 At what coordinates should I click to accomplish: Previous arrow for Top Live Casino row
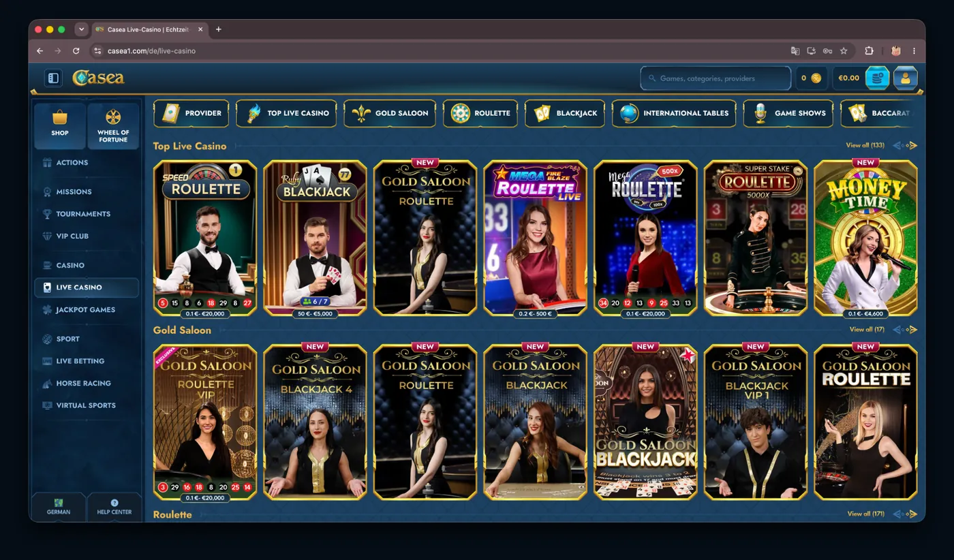897,145
